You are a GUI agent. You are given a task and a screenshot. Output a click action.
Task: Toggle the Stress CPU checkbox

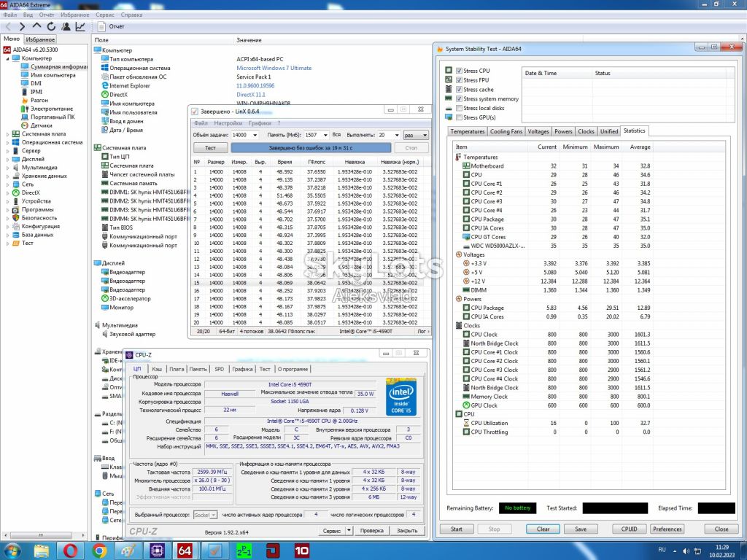[460, 71]
